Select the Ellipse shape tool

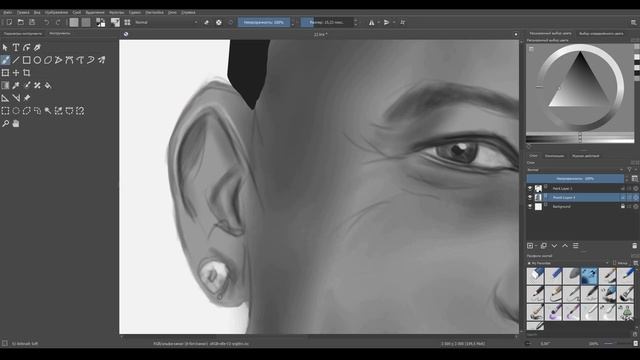point(37,60)
